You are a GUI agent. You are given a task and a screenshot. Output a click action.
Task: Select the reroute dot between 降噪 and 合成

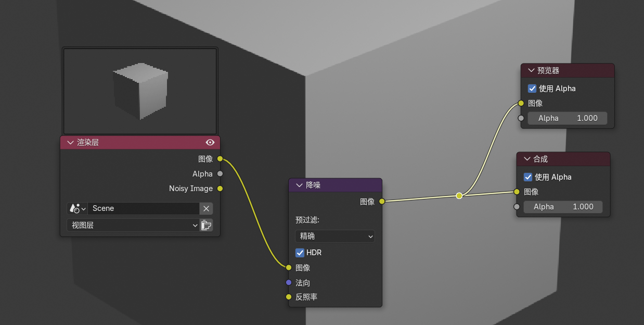click(459, 196)
